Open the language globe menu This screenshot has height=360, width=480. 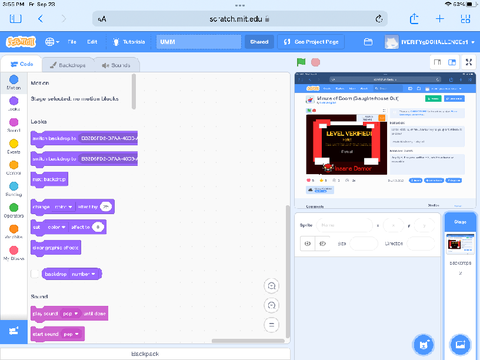tap(52, 42)
